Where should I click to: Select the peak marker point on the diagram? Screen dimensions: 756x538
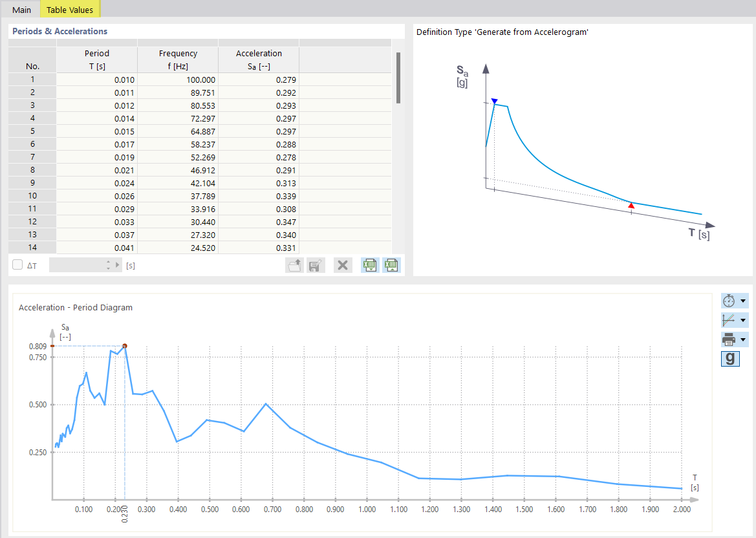(x=124, y=346)
